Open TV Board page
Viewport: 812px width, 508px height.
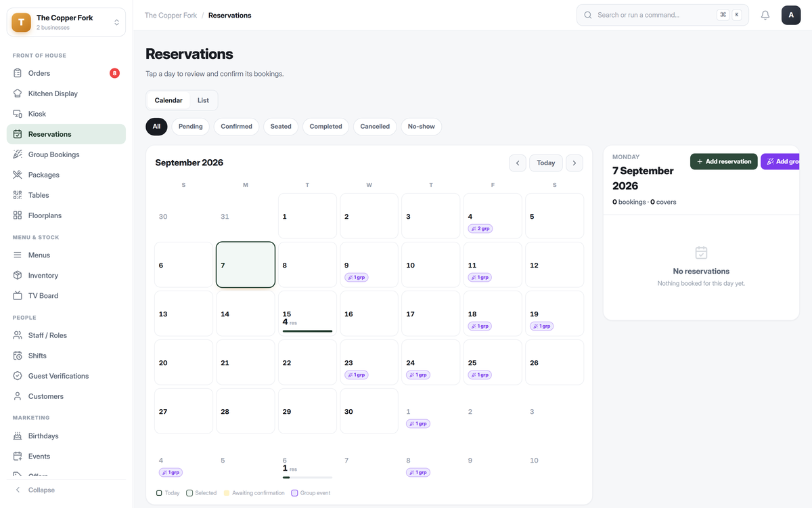pyautogui.click(x=66, y=296)
